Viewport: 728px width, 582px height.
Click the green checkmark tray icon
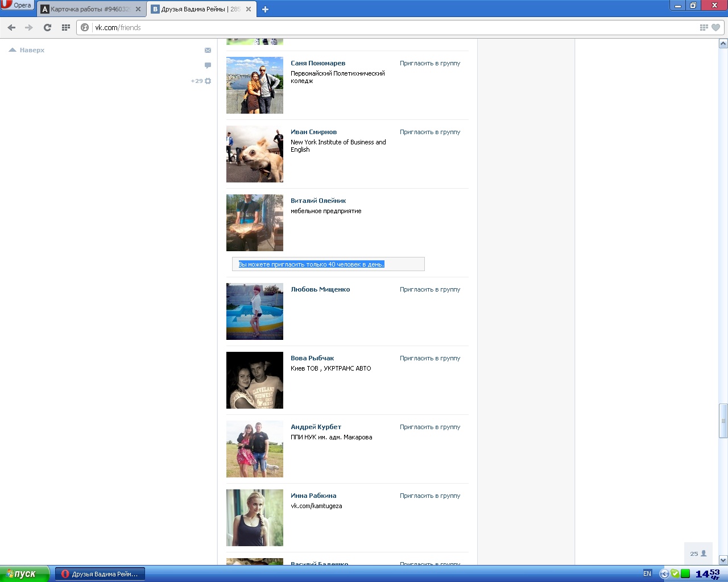pyautogui.click(x=675, y=573)
